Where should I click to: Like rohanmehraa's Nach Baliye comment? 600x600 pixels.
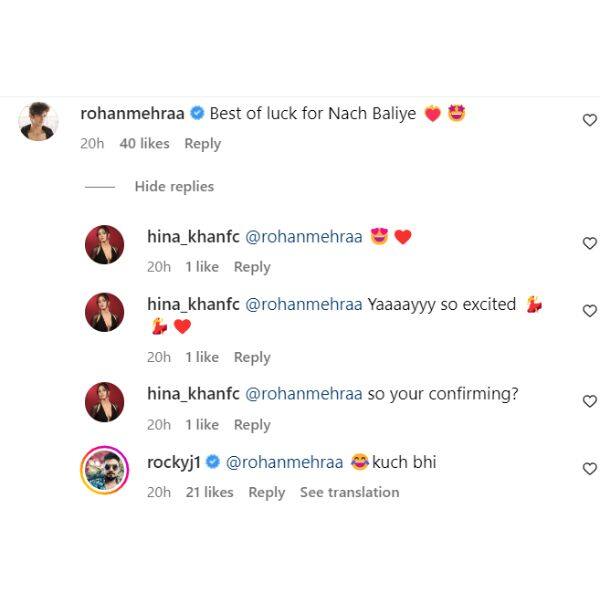tap(590, 120)
